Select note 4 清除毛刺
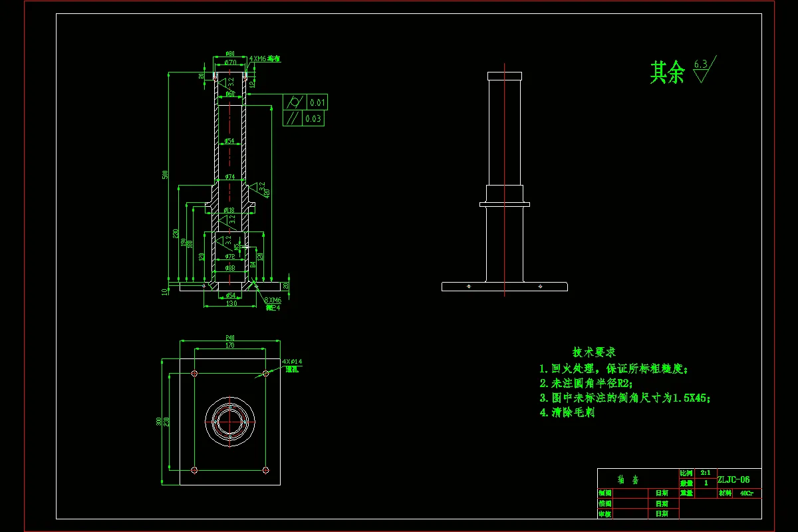Image resolution: width=798 pixels, height=532 pixels. pos(567,412)
